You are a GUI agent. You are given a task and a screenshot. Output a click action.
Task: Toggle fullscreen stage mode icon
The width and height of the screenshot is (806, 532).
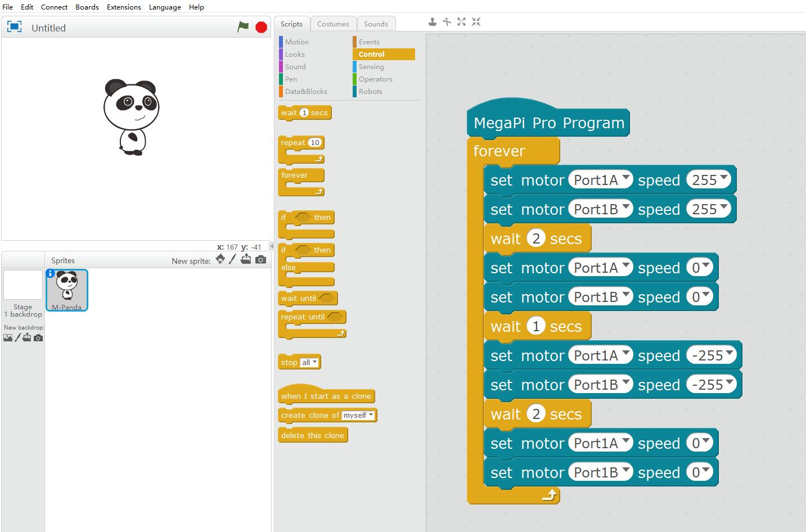14,26
